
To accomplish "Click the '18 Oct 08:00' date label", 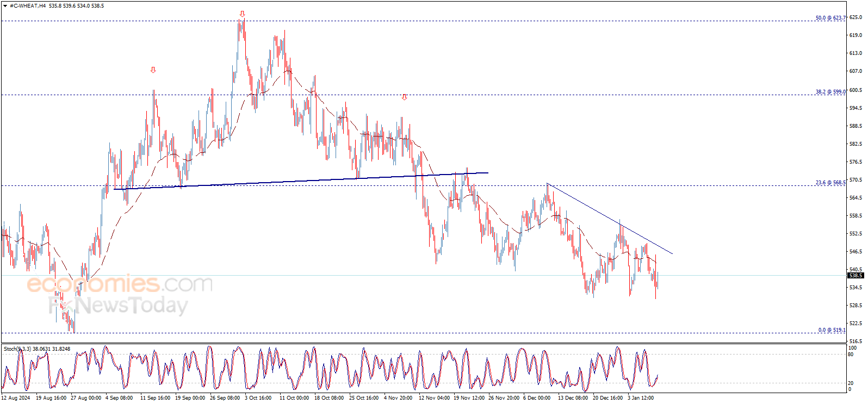I will [x=329, y=398].
